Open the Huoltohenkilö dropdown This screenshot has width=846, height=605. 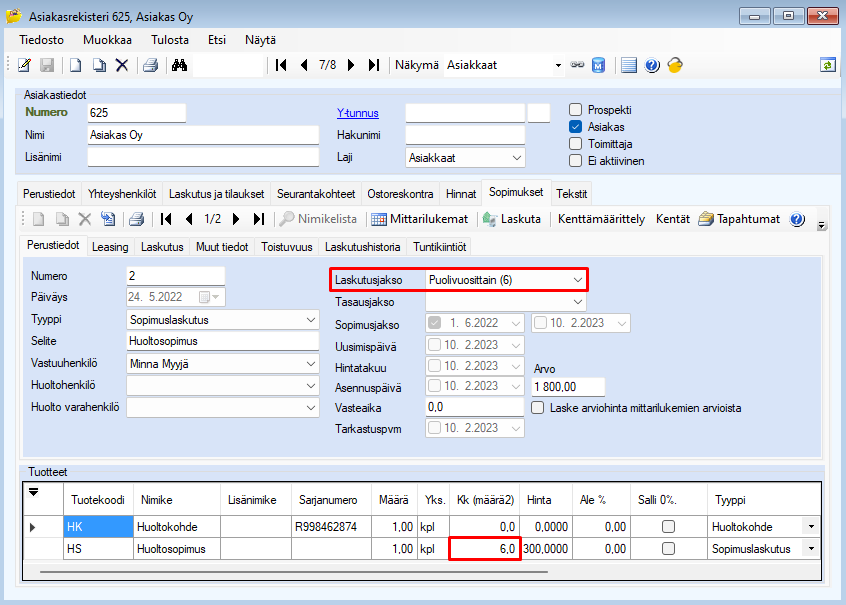[x=311, y=386]
